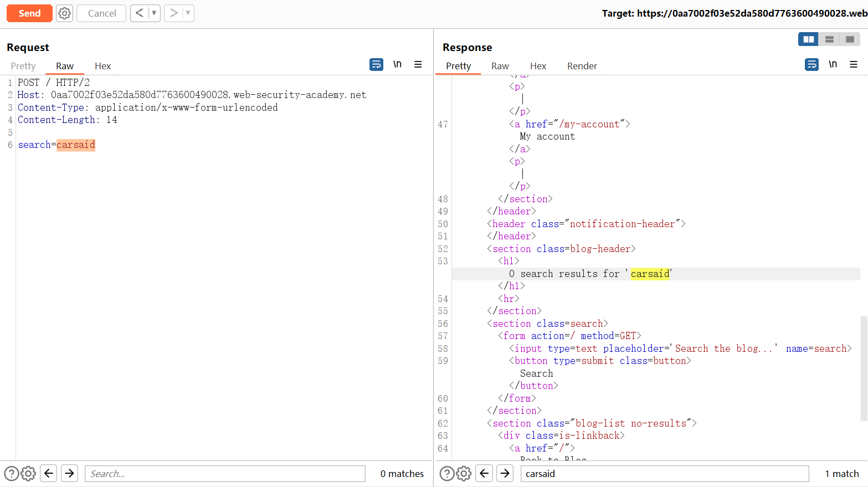The height and width of the screenshot is (487, 868).
Task: Toggle word wrap in Response panel
Action: [811, 65]
